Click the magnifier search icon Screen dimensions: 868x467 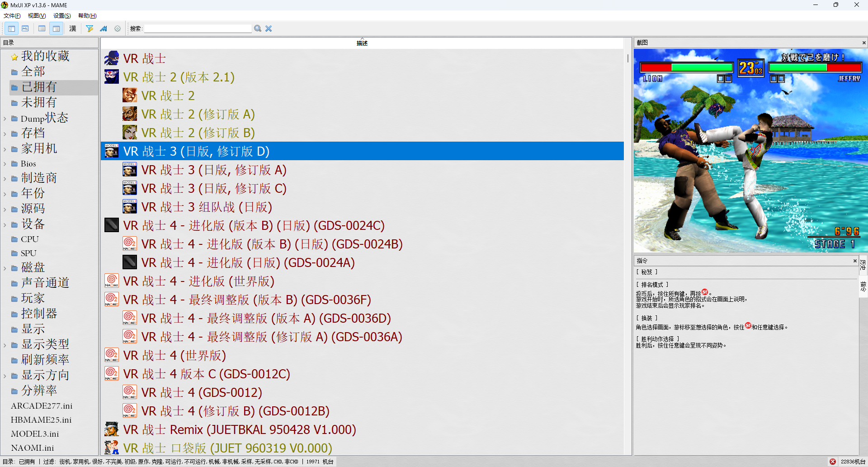[x=258, y=29]
